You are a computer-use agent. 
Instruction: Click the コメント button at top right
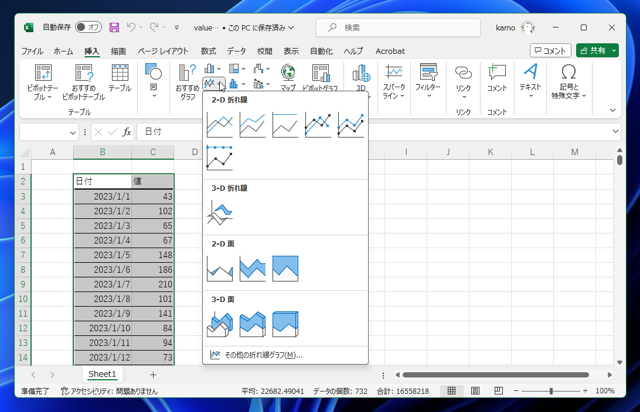pos(550,51)
